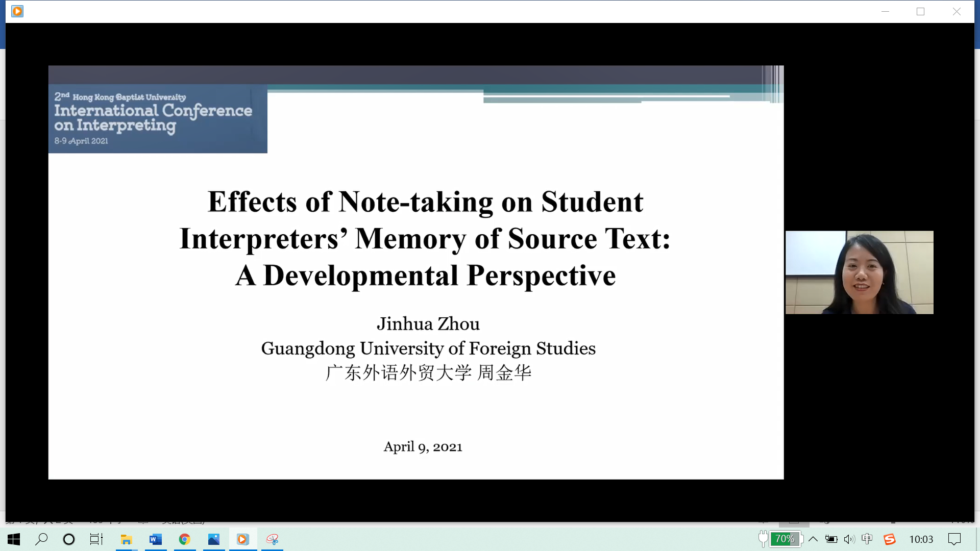This screenshot has width=980, height=551.
Task: Open the Photos app in taskbar
Action: (x=213, y=539)
